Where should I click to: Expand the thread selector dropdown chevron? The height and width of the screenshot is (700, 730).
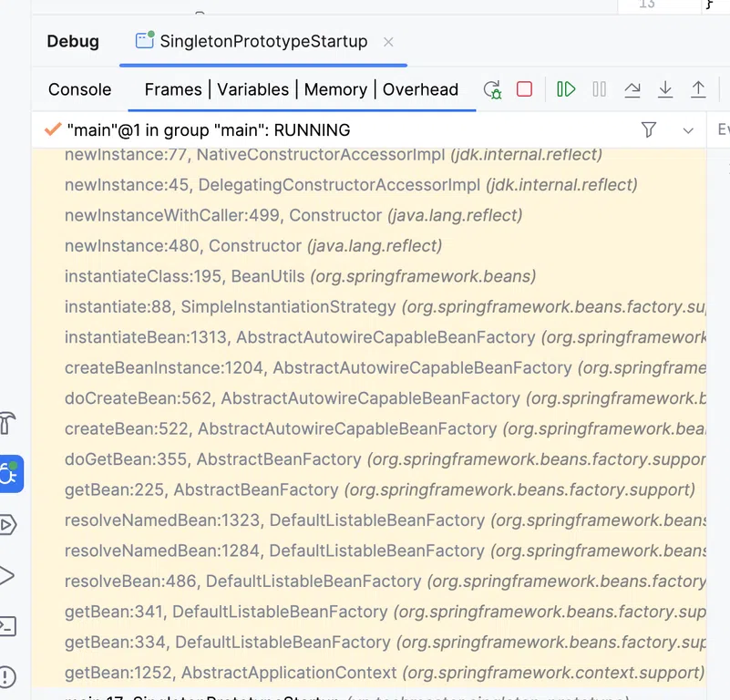tap(688, 130)
